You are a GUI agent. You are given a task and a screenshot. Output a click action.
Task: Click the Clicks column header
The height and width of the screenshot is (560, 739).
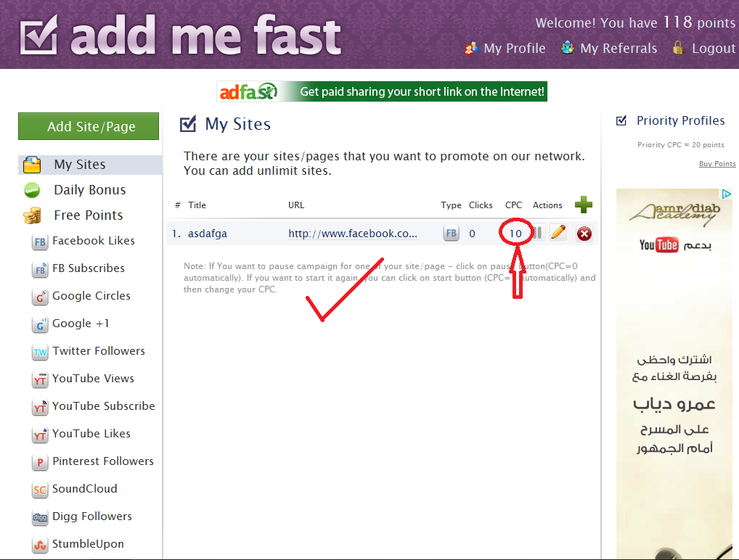tap(481, 205)
